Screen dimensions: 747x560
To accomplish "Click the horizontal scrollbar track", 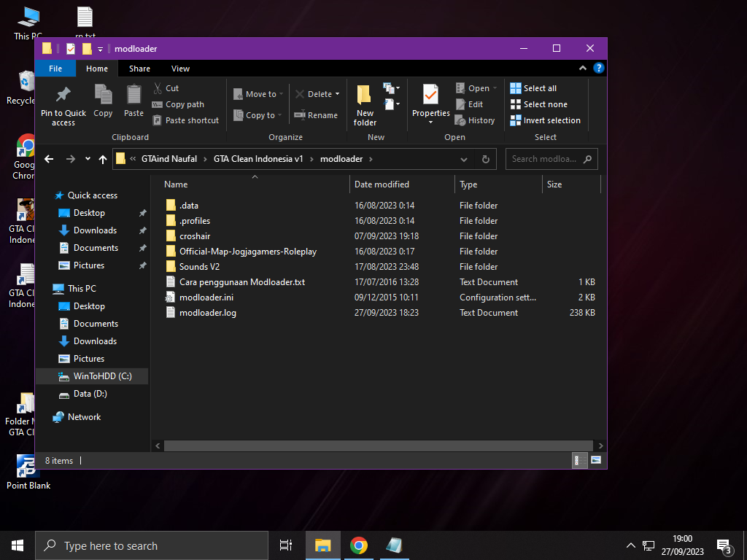I will (379, 446).
